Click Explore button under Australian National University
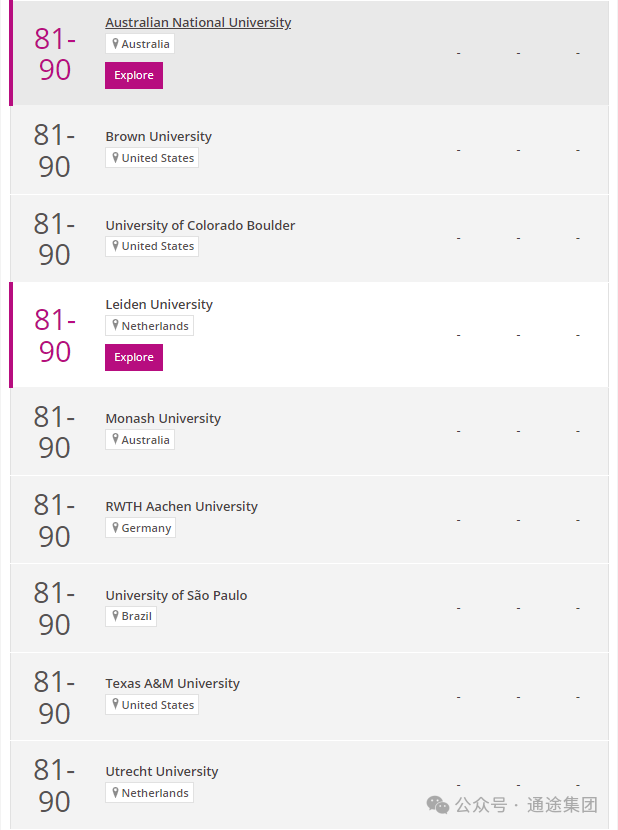 point(134,75)
